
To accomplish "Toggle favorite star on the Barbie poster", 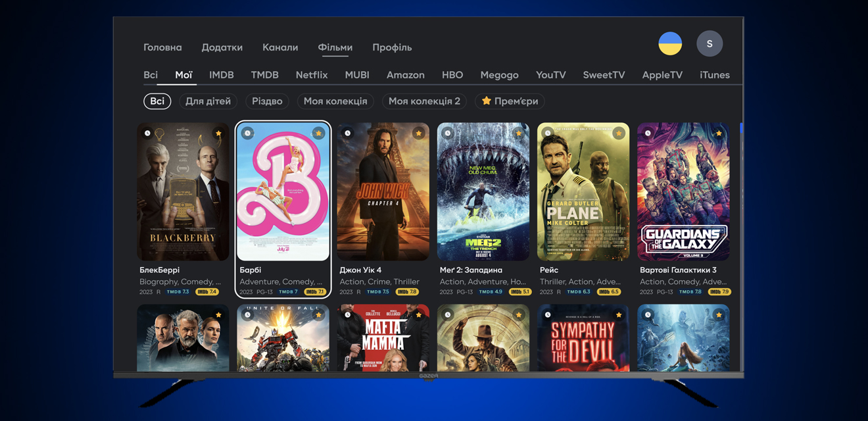I will pos(319,134).
